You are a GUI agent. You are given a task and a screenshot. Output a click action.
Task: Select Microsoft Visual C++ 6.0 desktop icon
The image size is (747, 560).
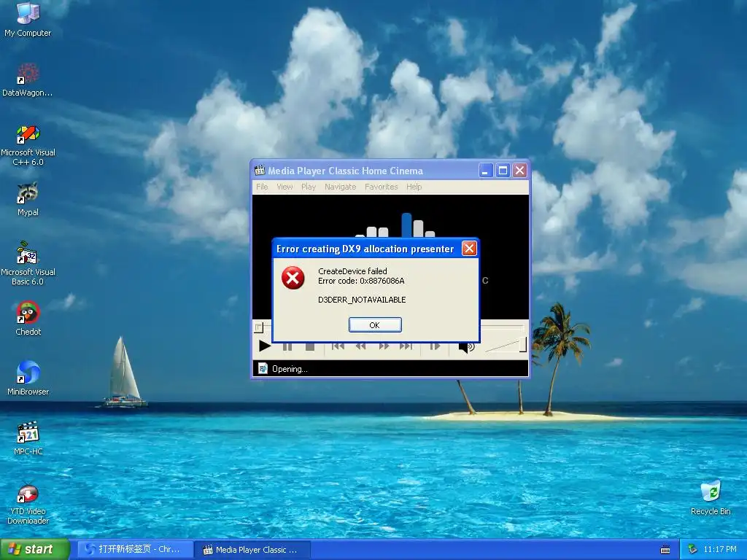(x=28, y=145)
